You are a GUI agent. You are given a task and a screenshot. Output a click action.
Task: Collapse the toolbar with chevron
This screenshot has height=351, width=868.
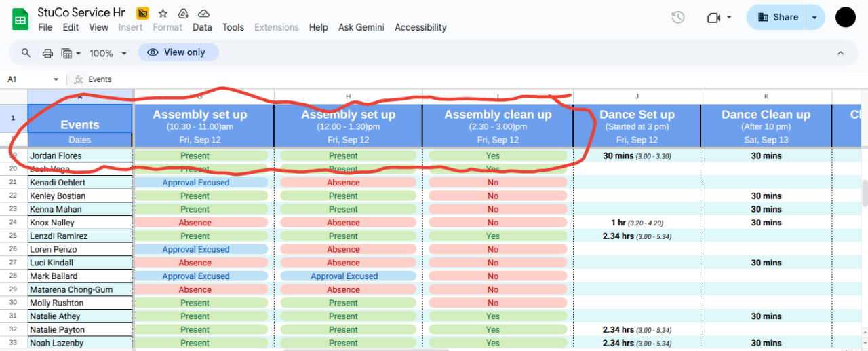pos(840,53)
